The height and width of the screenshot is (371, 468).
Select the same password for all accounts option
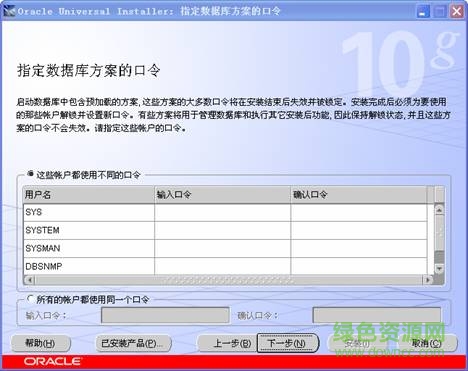pyautogui.click(x=30, y=299)
